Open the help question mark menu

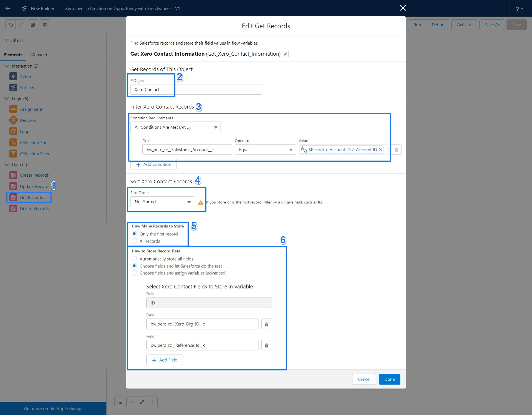pos(519,9)
